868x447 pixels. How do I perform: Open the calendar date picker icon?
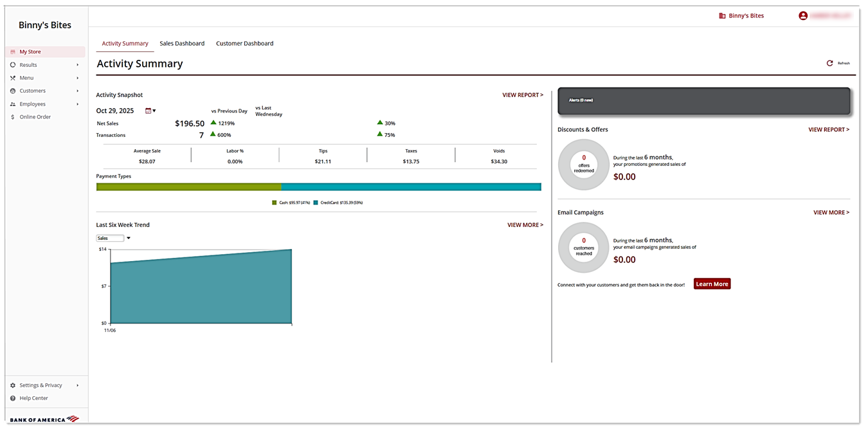[149, 111]
